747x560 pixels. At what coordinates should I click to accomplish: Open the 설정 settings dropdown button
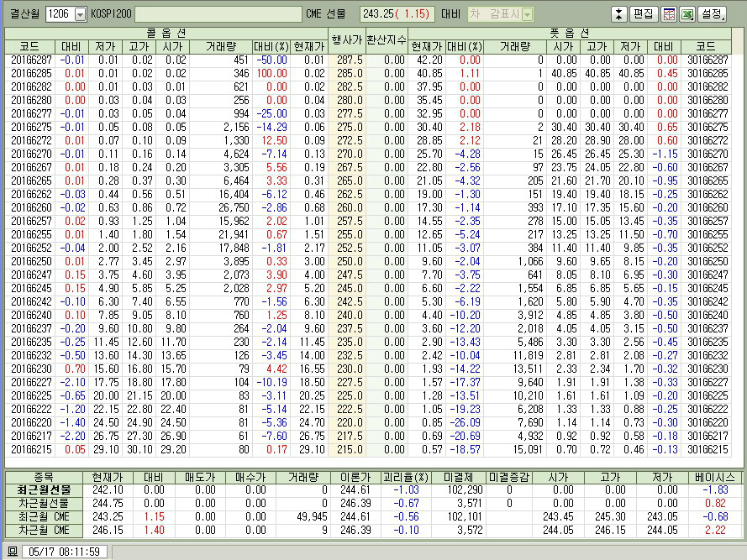712,14
